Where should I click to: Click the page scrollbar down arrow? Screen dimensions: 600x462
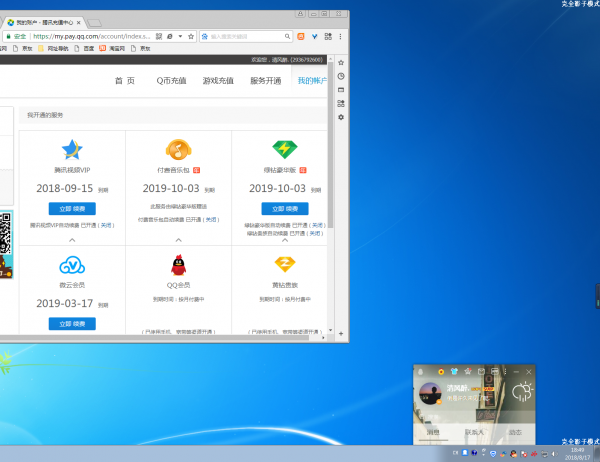coord(331,330)
